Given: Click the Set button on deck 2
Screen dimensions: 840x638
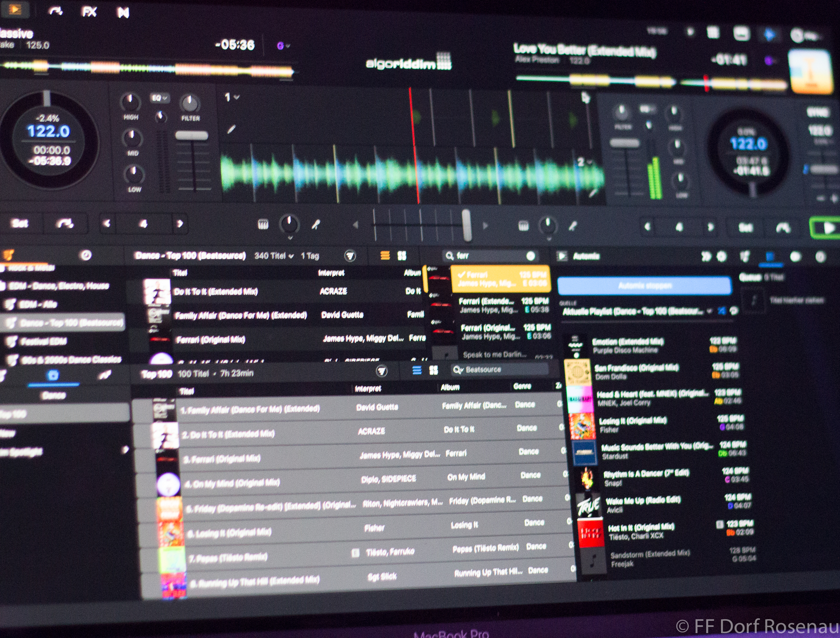Looking at the screenshot, I should tap(745, 228).
